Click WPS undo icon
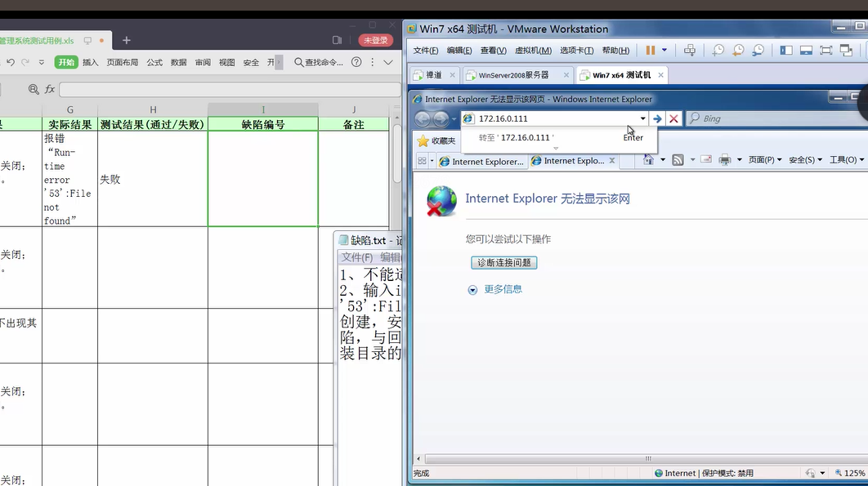Screen dimensions: 868x486 [11, 63]
